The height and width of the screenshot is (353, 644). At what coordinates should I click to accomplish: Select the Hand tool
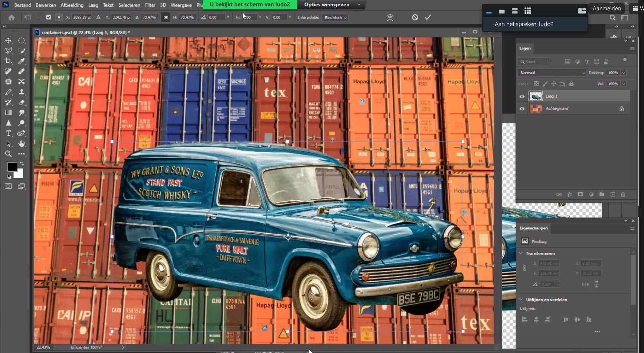click(x=22, y=144)
